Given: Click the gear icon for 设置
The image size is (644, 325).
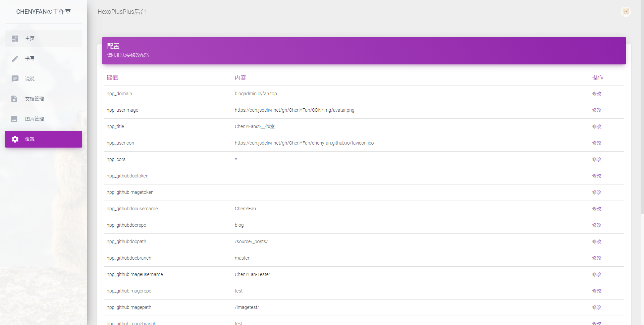Looking at the screenshot, I should point(15,139).
